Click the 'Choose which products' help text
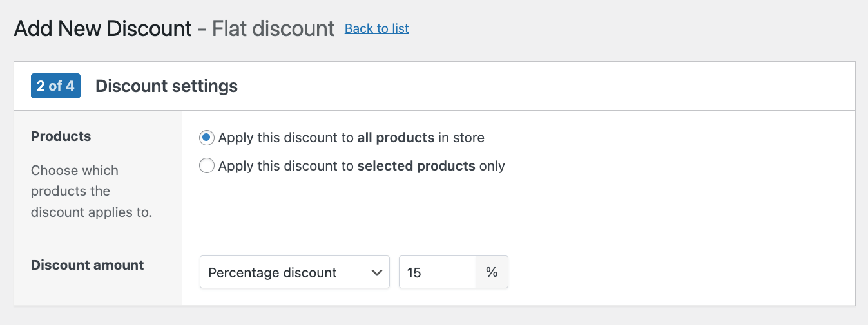 [x=75, y=171]
